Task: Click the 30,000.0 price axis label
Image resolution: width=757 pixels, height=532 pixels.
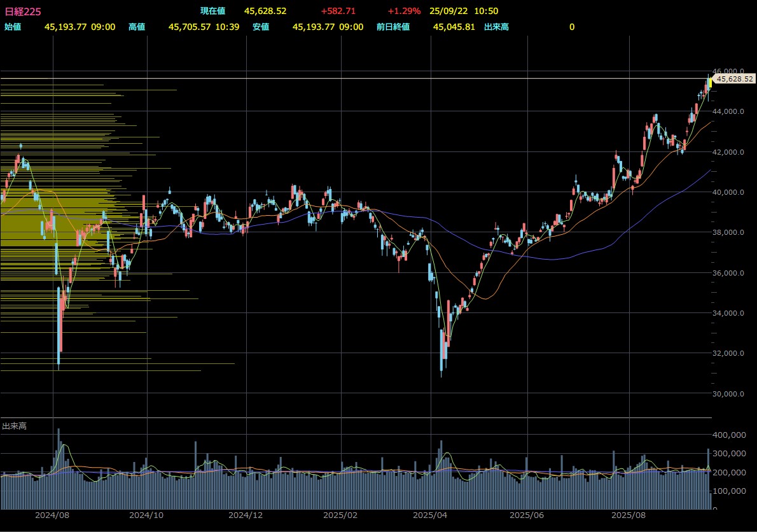Action: [728, 393]
